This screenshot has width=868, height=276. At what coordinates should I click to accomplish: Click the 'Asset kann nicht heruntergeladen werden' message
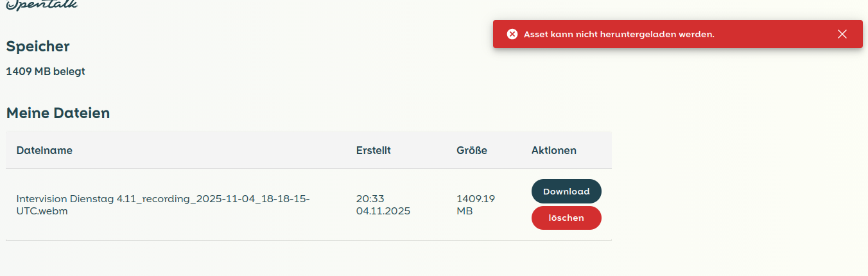[x=619, y=34]
